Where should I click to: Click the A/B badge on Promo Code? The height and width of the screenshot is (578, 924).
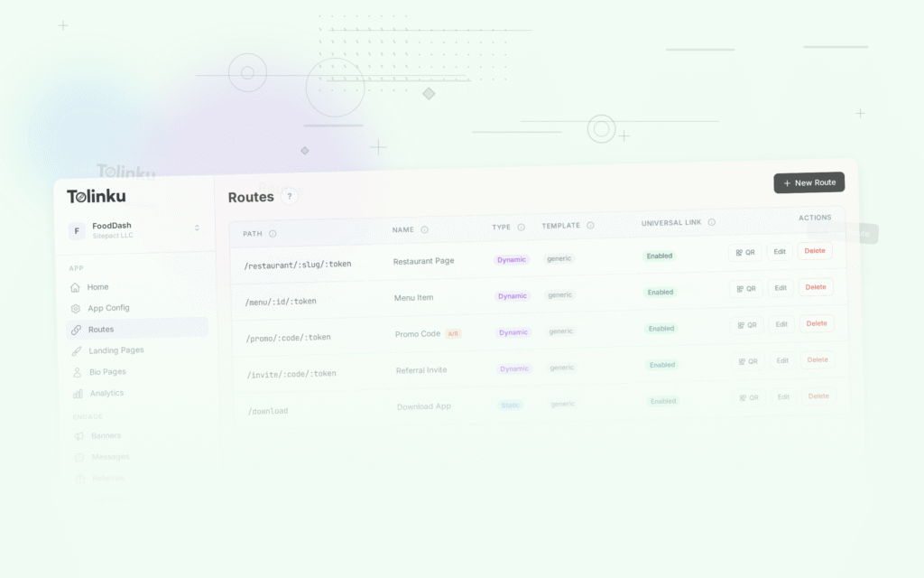451,333
